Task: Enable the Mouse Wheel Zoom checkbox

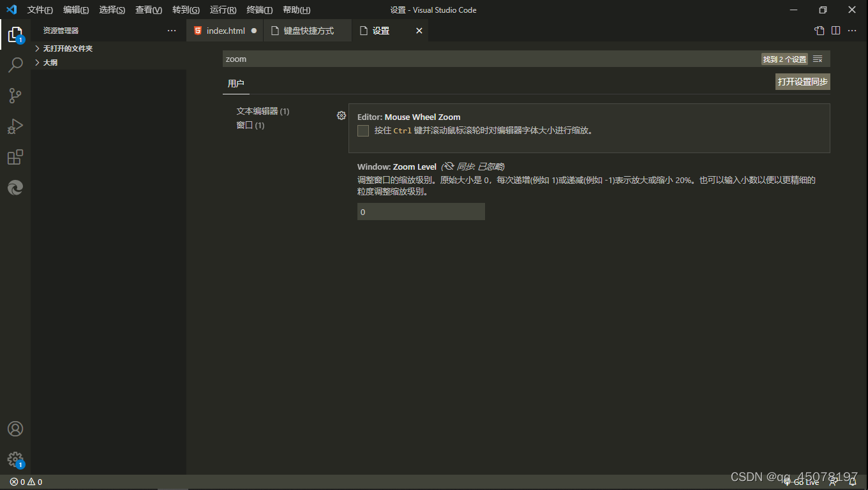Action: click(363, 131)
